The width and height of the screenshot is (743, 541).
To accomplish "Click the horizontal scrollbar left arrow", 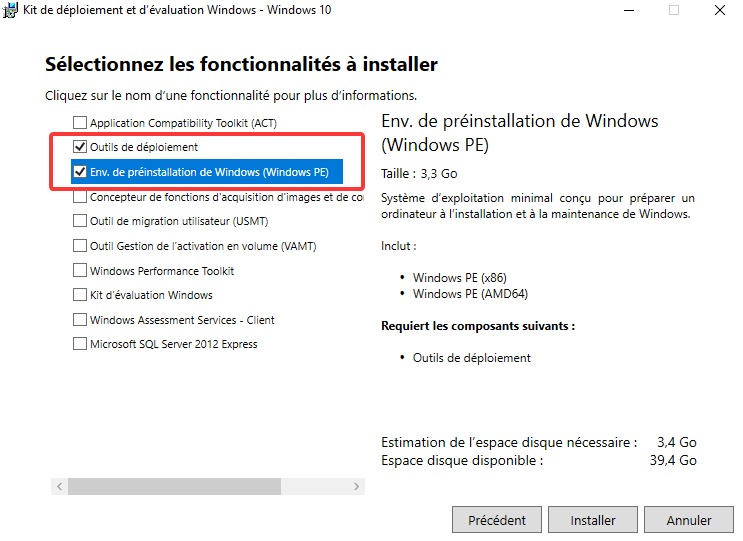I will click(x=59, y=486).
